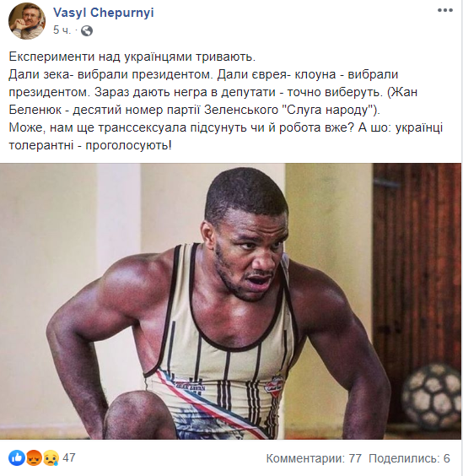Click the blue thumbs-up Like reaction icon
Screen dimensions: 463x476
[17, 457]
